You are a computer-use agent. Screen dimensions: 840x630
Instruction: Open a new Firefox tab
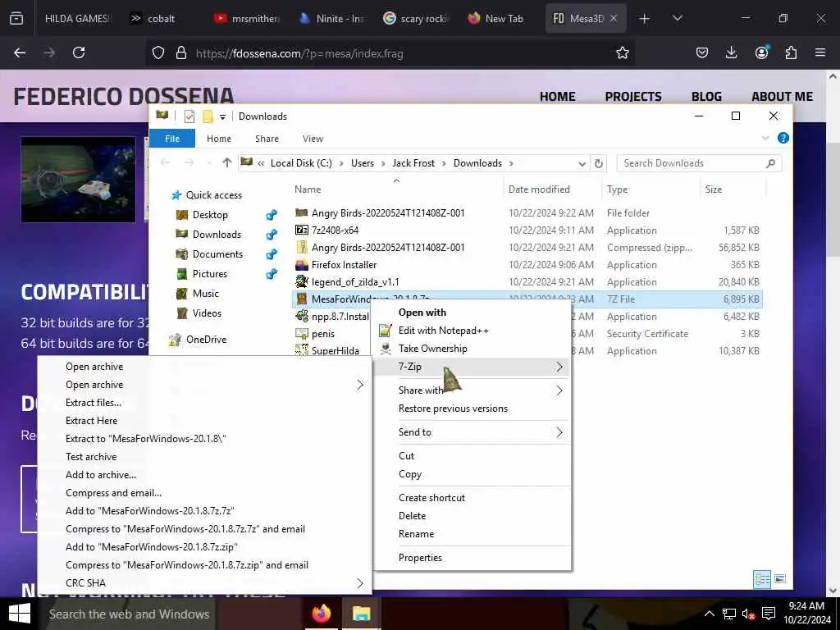point(645,19)
